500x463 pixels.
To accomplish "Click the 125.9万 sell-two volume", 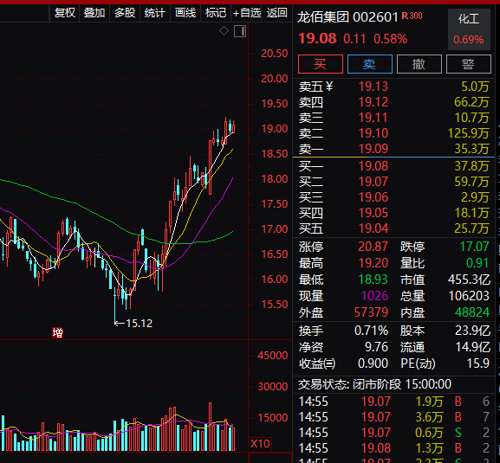I will click(x=468, y=133).
